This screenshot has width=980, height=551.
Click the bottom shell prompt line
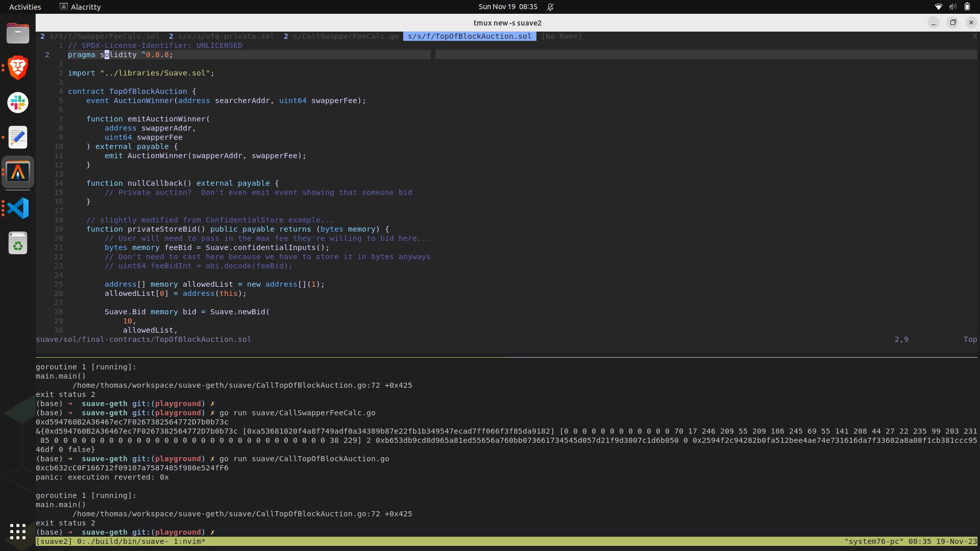click(x=125, y=532)
